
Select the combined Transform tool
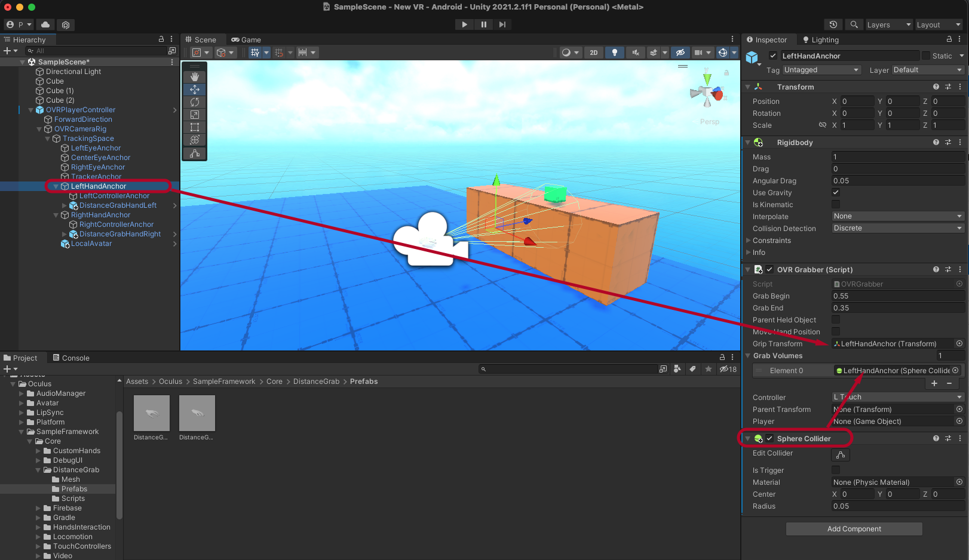(195, 140)
